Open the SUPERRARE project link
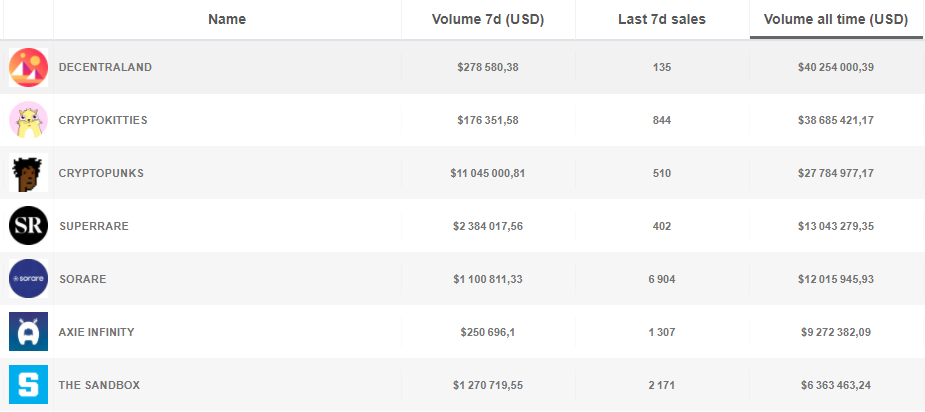Image resolution: width=925 pixels, height=412 pixels. coord(94,226)
